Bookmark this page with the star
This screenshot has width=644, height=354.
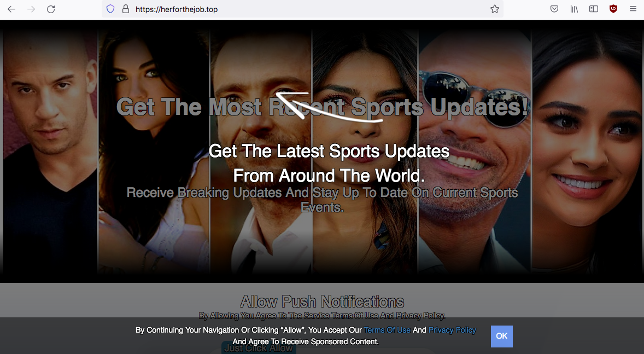495,9
